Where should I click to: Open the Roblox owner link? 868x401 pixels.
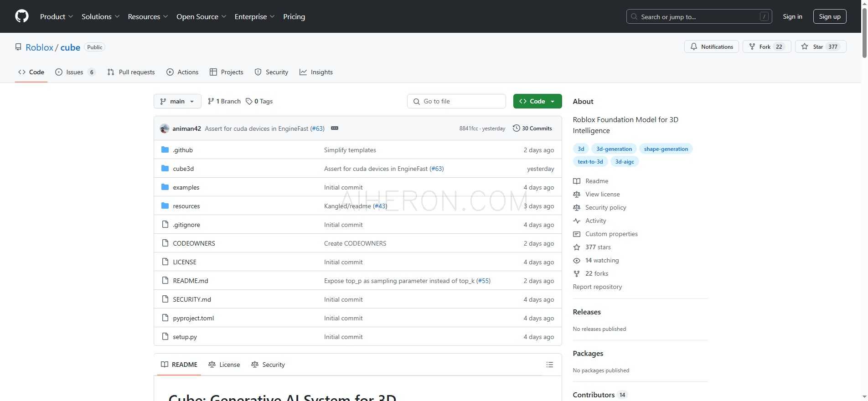coord(39,47)
